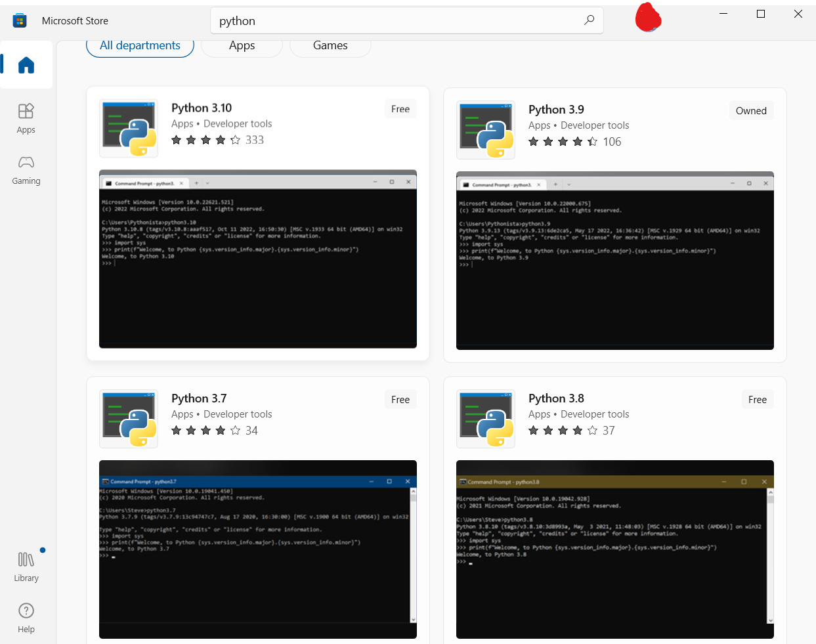Click the Python 3.10 app icon
Image resolution: width=816 pixels, height=644 pixels.
pos(129,129)
